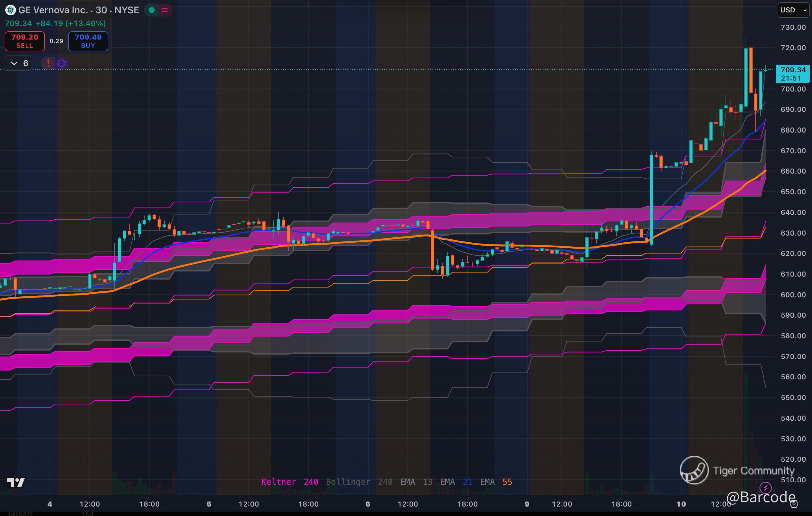Screen dimensions: 812x516
Task: Click the Tiger Community logo watermark
Action: pyautogui.click(x=694, y=470)
